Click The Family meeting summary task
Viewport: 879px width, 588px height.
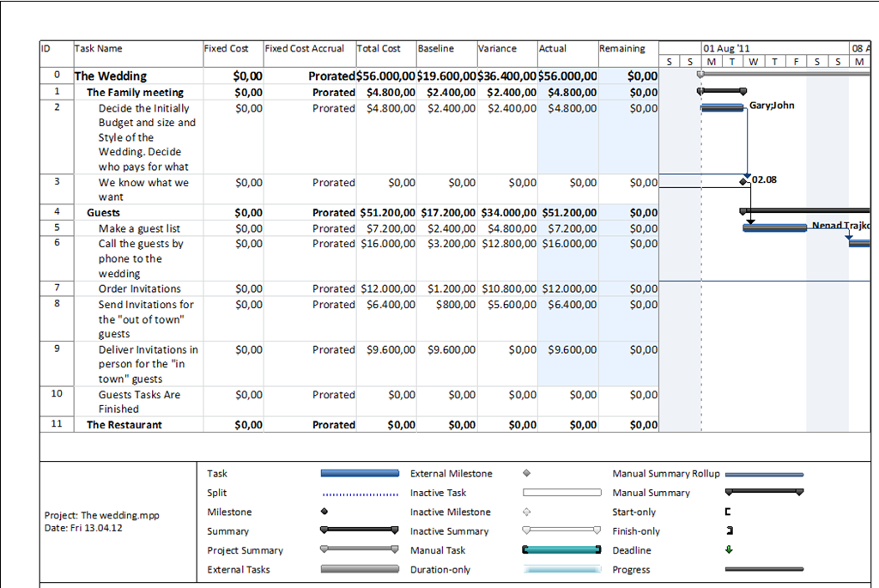click(x=135, y=92)
